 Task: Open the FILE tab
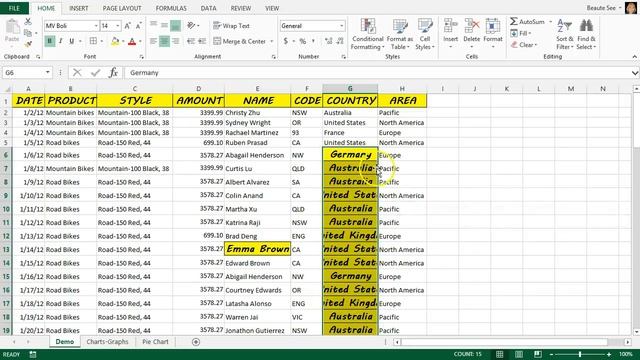pyautogui.click(x=14, y=8)
